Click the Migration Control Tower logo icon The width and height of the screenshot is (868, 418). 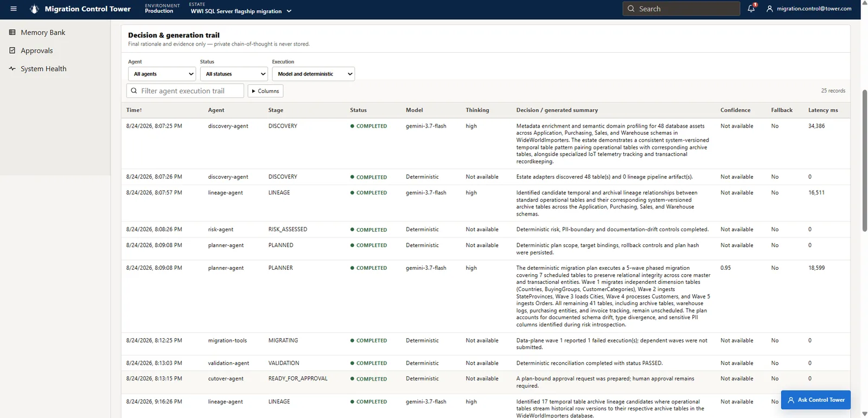point(34,9)
